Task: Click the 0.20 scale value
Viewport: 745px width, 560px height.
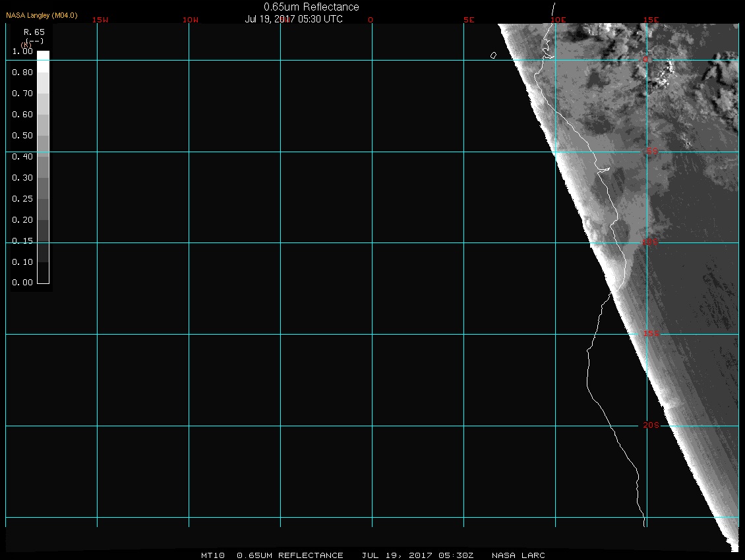Action: coord(22,219)
